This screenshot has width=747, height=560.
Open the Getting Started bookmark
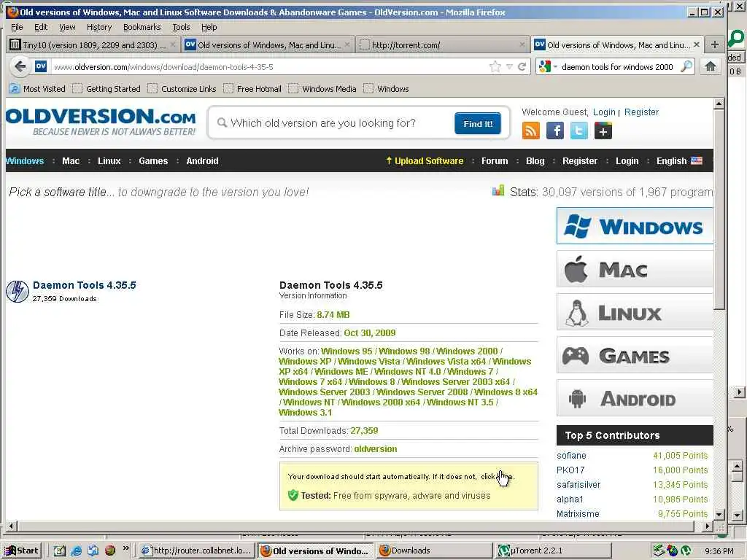pos(107,88)
